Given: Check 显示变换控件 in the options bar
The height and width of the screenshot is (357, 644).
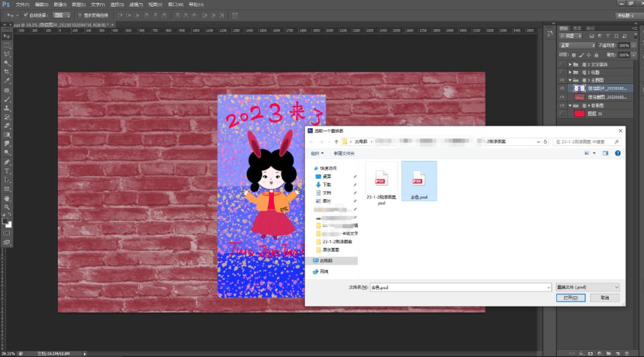Looking at the screenshot, I should coord(80,14).
